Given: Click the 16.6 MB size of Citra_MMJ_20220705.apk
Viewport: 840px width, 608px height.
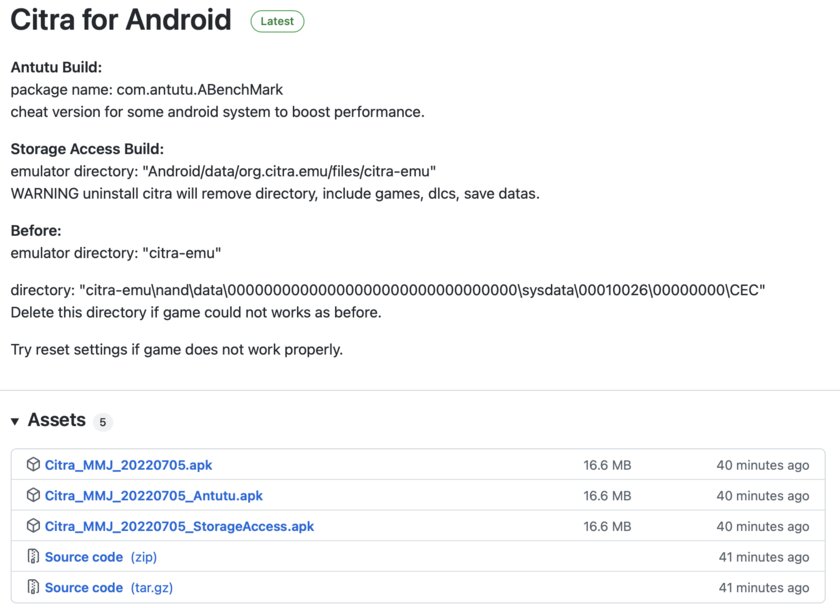Looking at the screenshot, I should click(x=607, y=465).
